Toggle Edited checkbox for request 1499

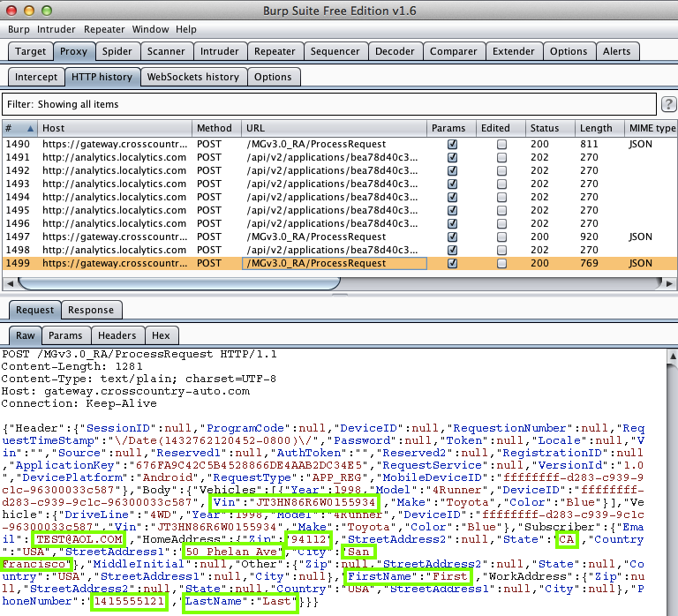[501, 263]
